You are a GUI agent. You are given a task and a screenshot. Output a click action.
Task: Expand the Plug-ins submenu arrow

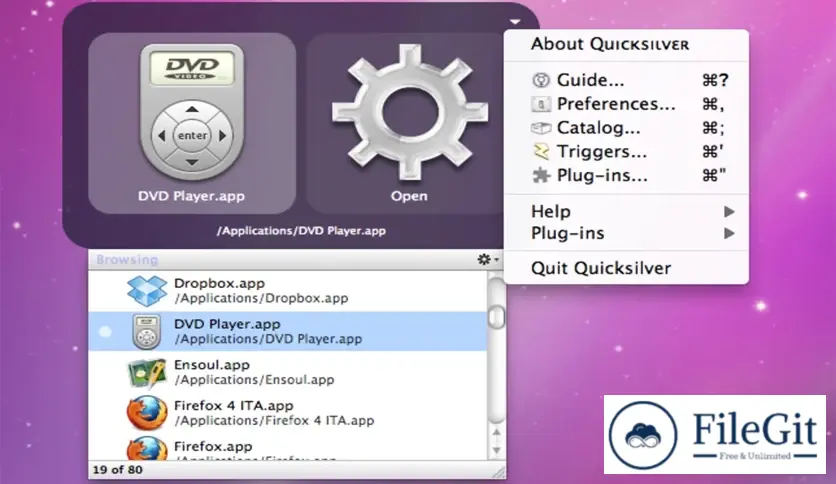[729, 233]
